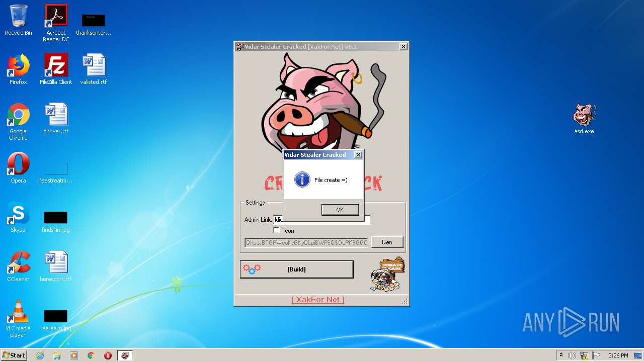Image resolution: width=644 pixels, height=362 pixels.
Task: Click the Vidar Stealer taskbar button
Action: pyautogui.click(x=125, y=355)
